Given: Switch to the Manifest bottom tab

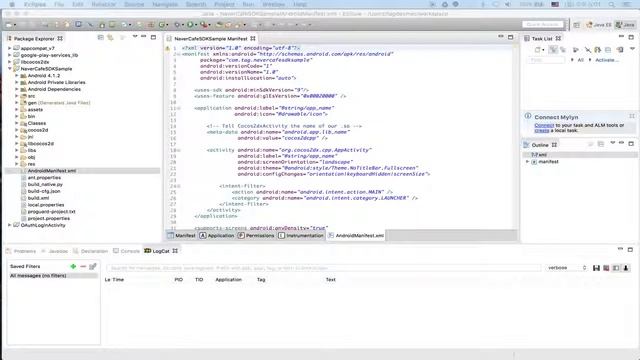Looking at the screenshot, I should 181,236.
